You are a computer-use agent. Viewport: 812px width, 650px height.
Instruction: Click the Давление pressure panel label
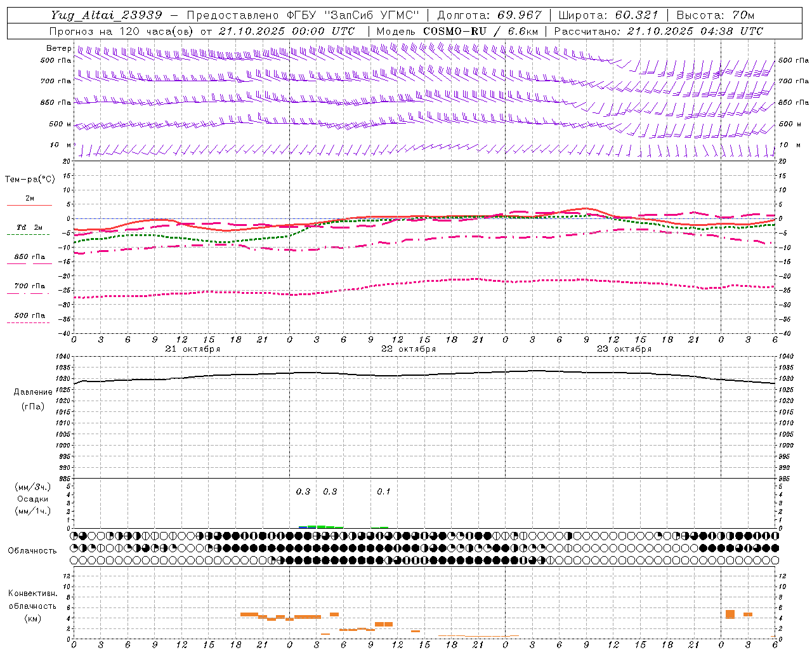[x=33, y=392]
